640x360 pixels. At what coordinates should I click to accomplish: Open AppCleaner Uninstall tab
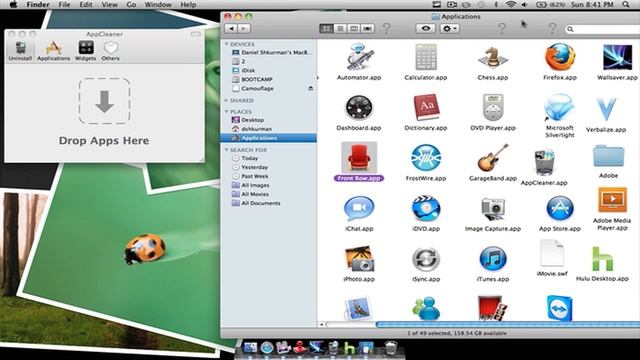click(20, 51)
